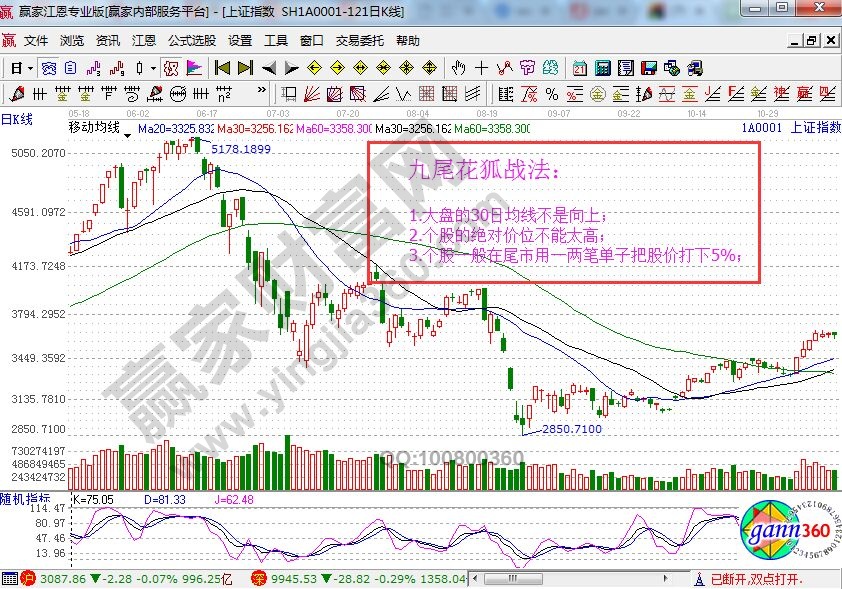Click the save floppy disk icon
842x589 pixels.
pos(648,69)
